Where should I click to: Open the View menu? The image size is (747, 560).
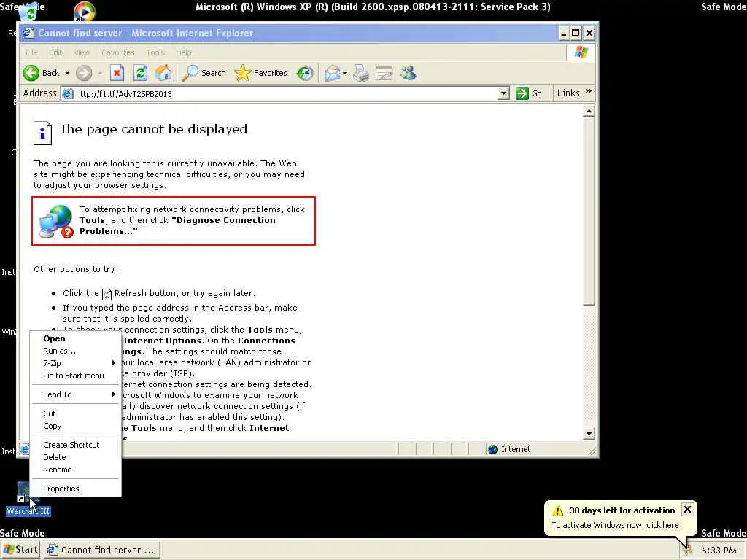(82, 52)
